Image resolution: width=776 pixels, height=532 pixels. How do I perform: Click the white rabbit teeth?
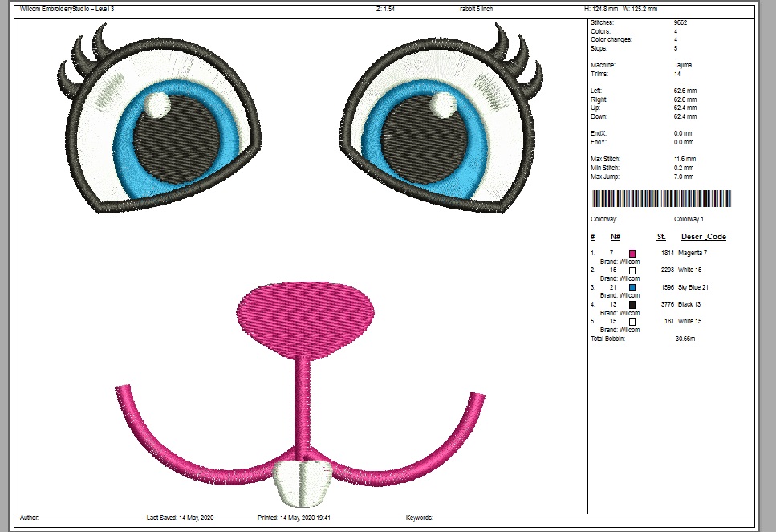coord(301,483)
